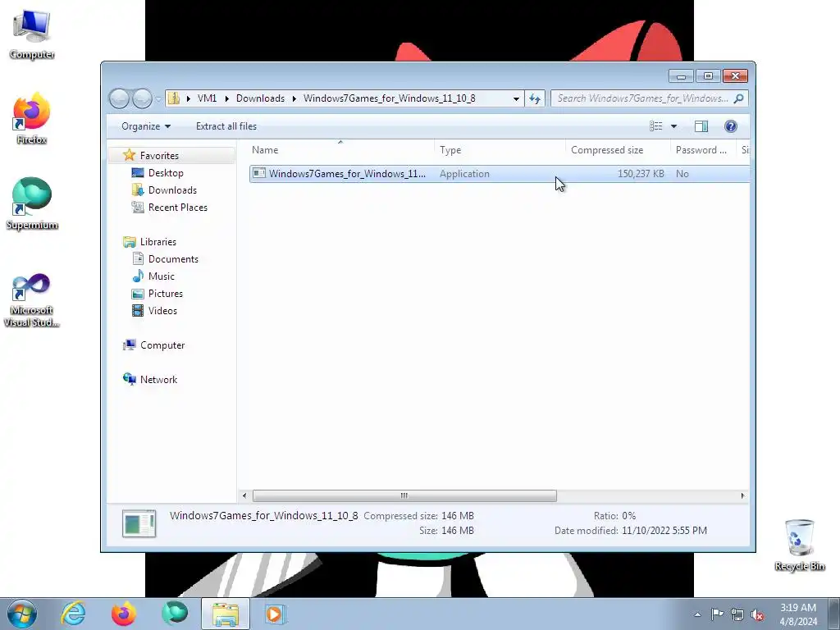This screenshot has height=630, width=840.
Task: Expand arrow after Downloads breadcrumb
Action: point(294,98)
